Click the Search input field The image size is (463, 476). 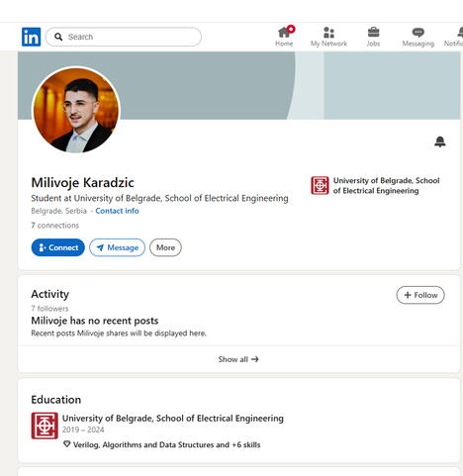(x=124, y=37)
